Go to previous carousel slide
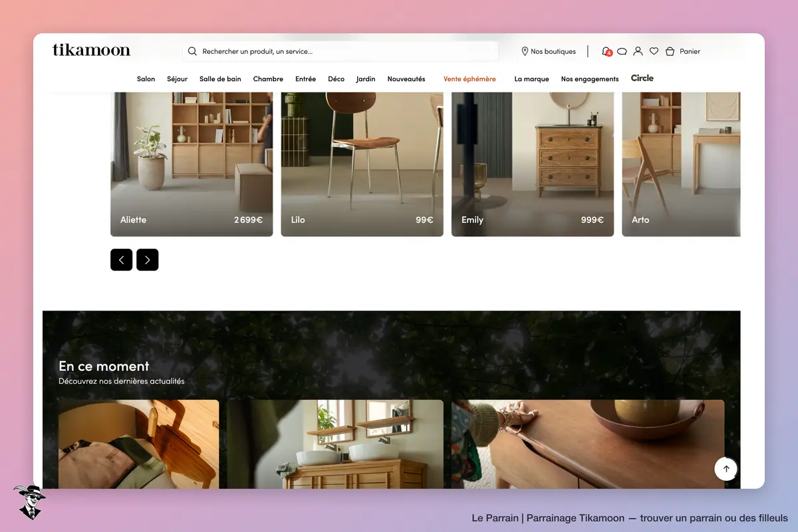This screenshot has width=798, height=532. click(x=121, y=260)
